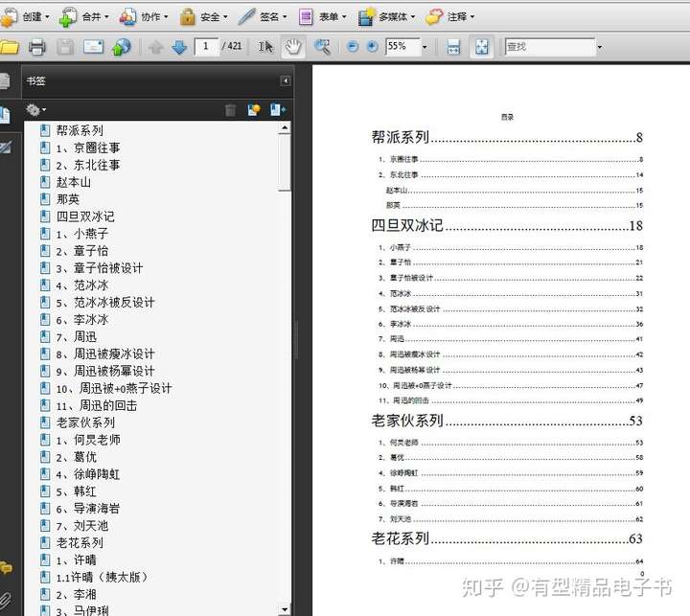Activate the Hand tool
Screen dimensions: 690x616
[293, 46]
